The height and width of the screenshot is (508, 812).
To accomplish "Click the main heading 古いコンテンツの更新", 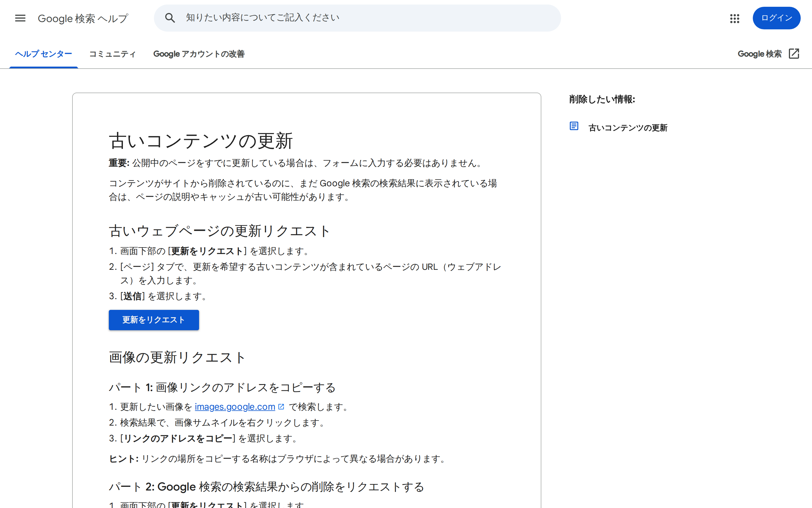I will pyautogui.click(x=201, y=141).
